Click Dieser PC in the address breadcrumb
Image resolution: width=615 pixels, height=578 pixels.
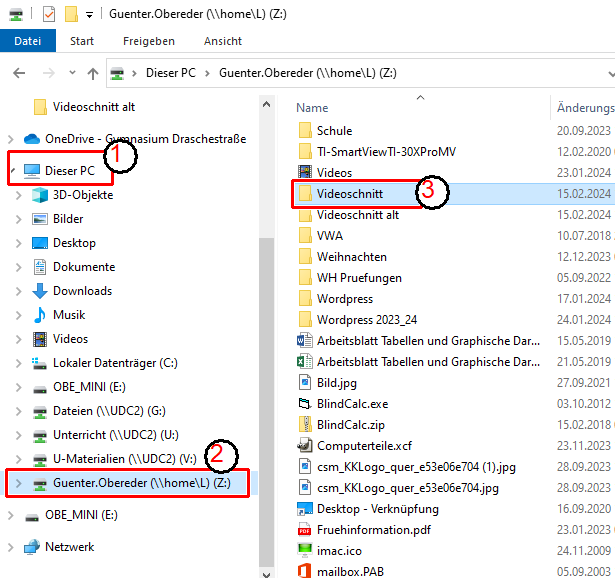(x=170, y=73)
